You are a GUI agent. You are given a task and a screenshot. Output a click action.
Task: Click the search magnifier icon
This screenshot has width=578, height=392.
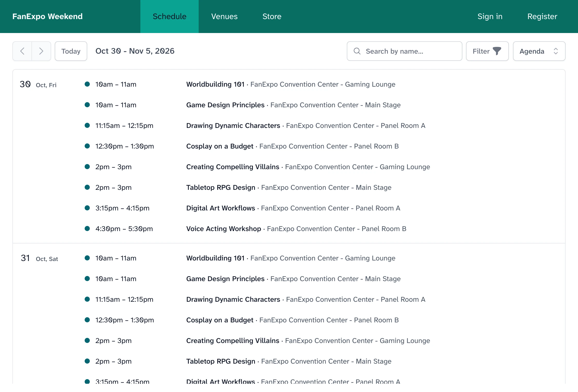coord(357,51)
